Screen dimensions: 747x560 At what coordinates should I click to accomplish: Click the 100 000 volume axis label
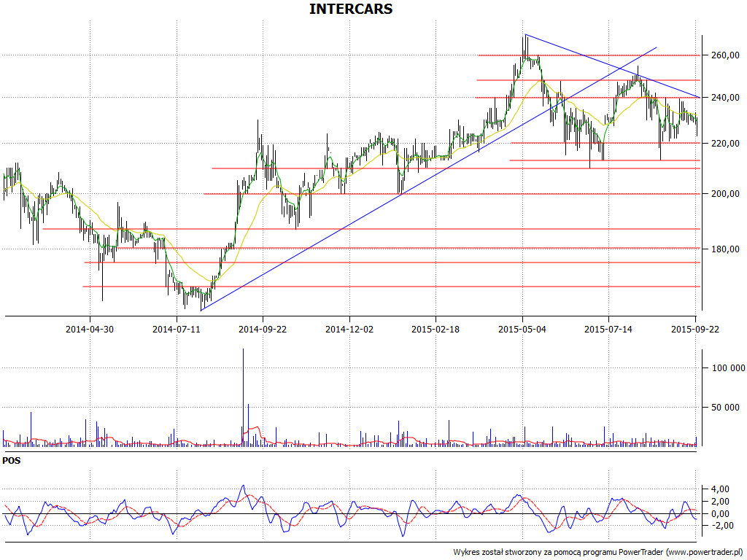728,368
